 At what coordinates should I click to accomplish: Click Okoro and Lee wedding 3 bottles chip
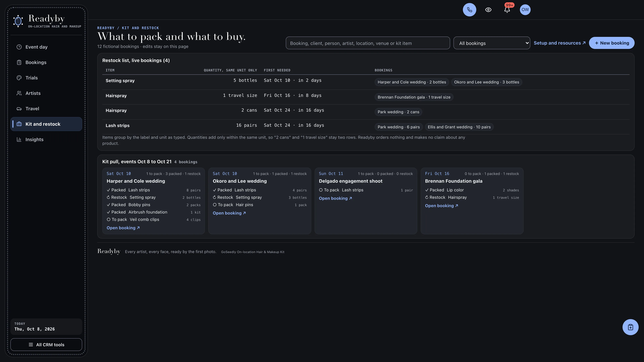(487, 82)
